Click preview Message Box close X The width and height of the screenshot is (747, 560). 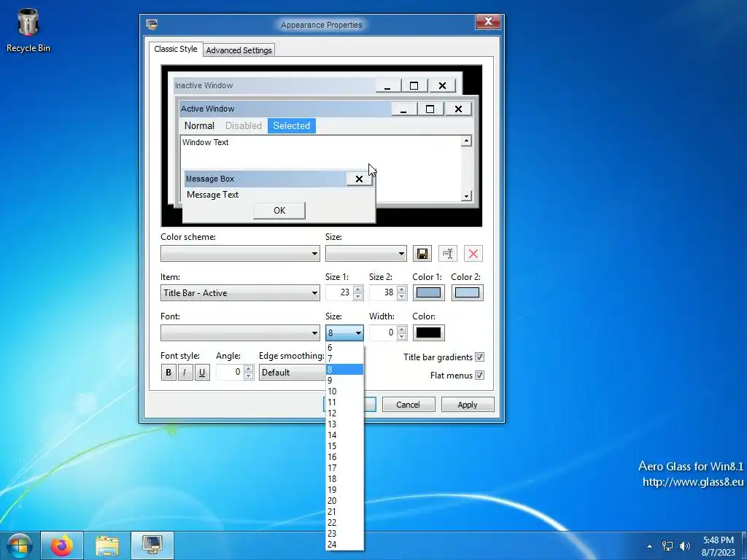click(359, 179)
